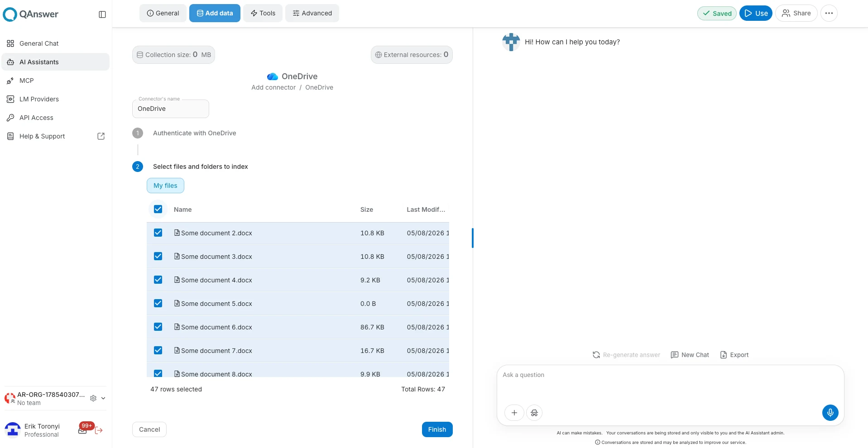This screenshot has height=448, width=868.
Task: Toggle the select-all header checkbox
Action: (158, 209)
